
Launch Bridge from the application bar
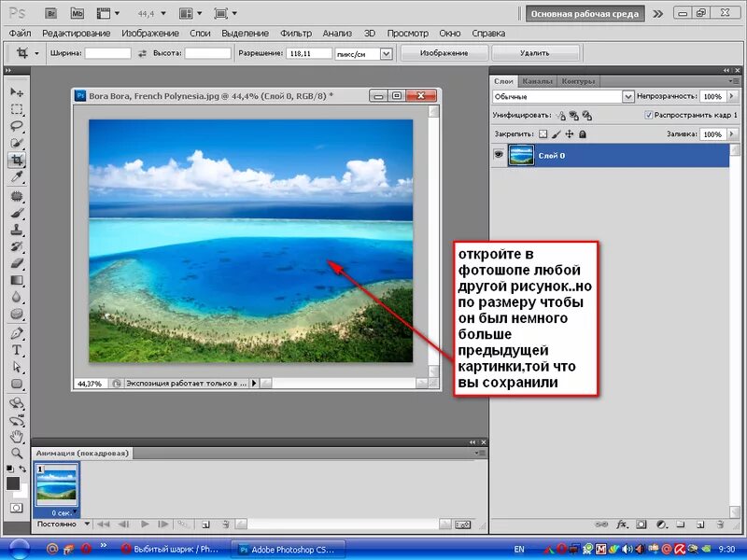pos(51,14)
